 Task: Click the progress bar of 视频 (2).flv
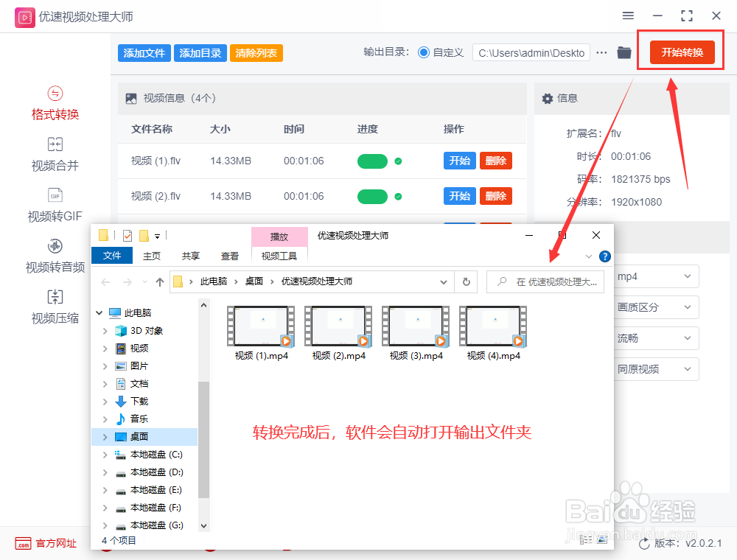(372, 197)
